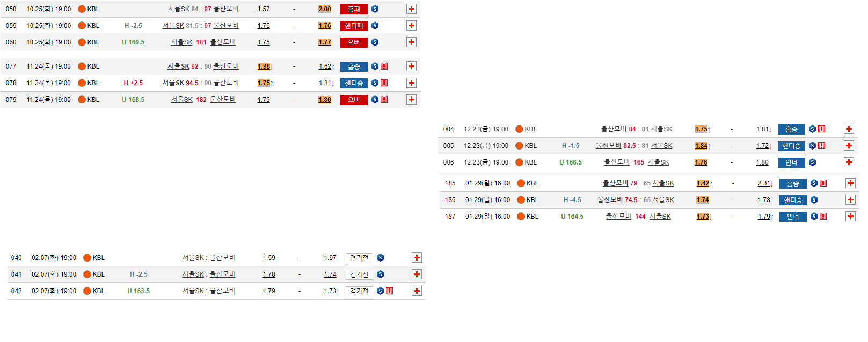Click the red exclamation icon in row 077
This screenshot has height=342, width=868.
click(384, 66)
